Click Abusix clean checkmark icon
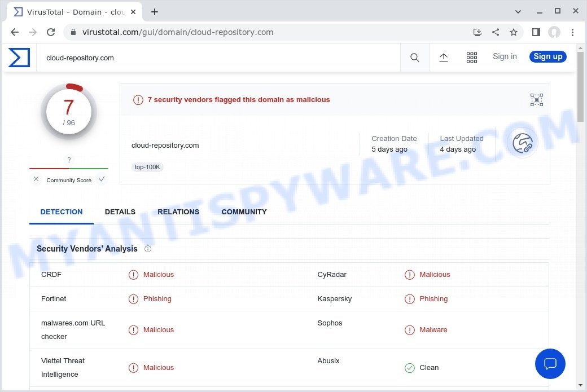587x392 pixels. coord(410,368)
